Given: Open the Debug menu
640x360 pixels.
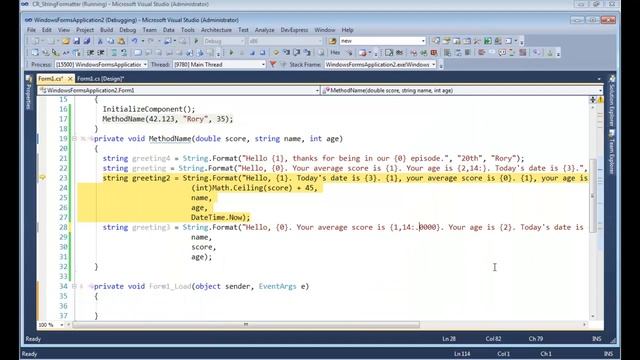Looking at the screenshot, I should (127, 30).
